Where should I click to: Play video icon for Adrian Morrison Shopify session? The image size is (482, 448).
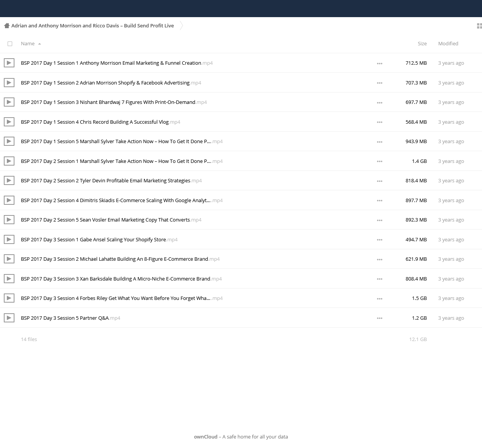tap(9, 83)
